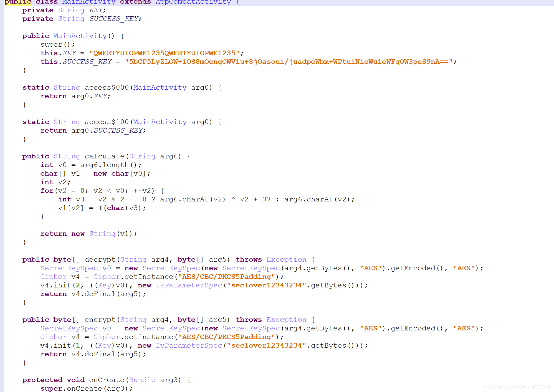Click the onCreate method name
554x392 pixels.
(x=107, y=380)
